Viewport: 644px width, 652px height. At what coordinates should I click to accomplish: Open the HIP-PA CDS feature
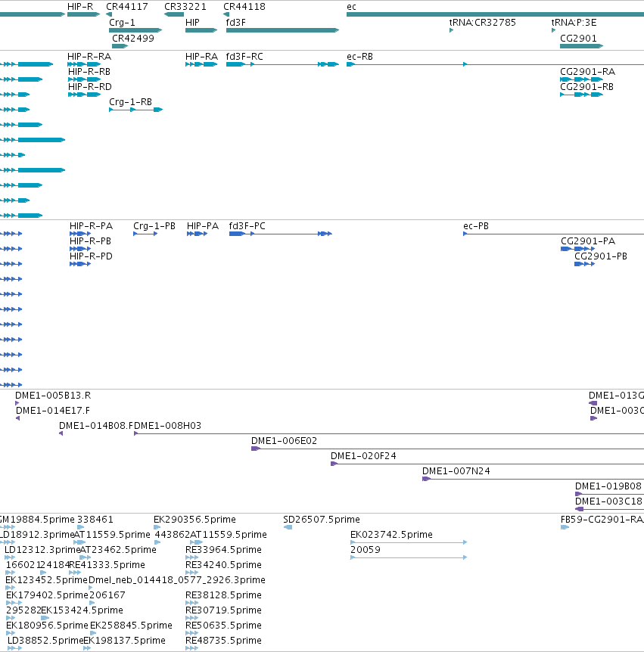point(198,234)
